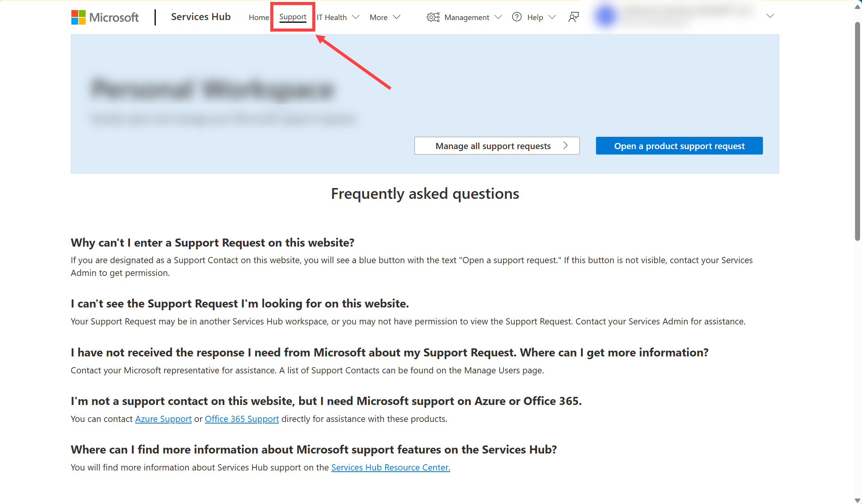Image resolution: width=862 pixels, height=504 pixels.
Task: Click the notification or alerts icon
Action: click(x=573, y=17)
